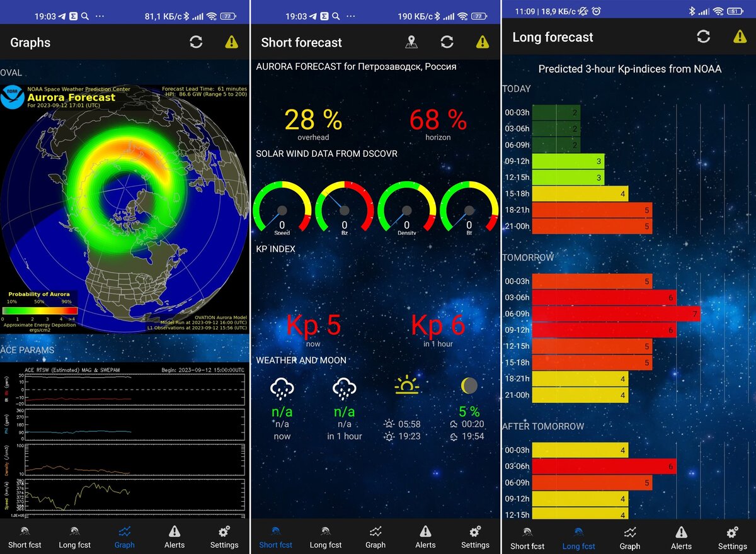The height and width of the screenshot is (554, 756).
Task: Open Settings tab in Graphs screen
Action: click(224, 537)
